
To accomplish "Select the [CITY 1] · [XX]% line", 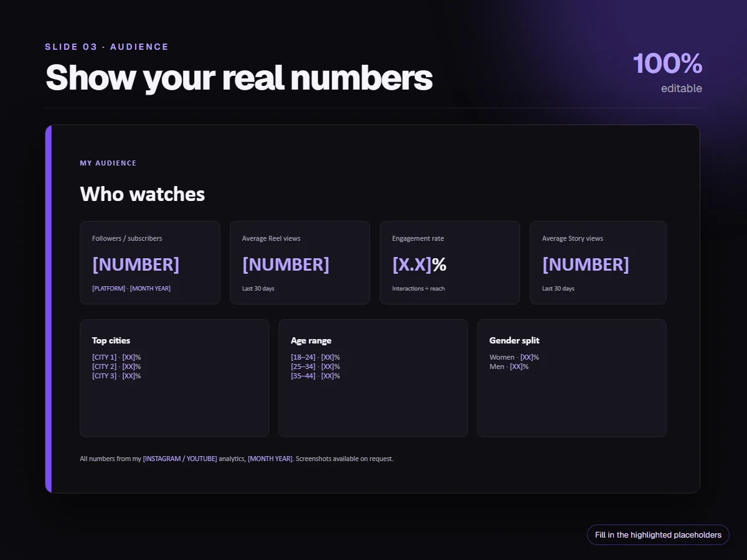I will pyautogui.click(x=116, y=357).
